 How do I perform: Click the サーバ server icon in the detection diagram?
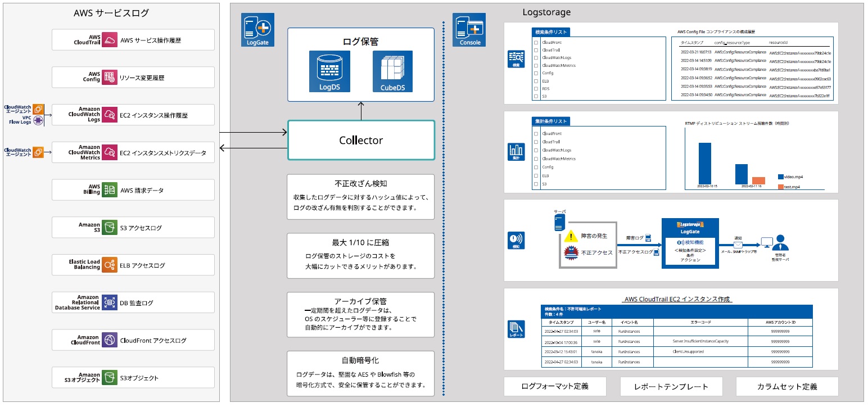pyautogui.click(x=560, y=223)
